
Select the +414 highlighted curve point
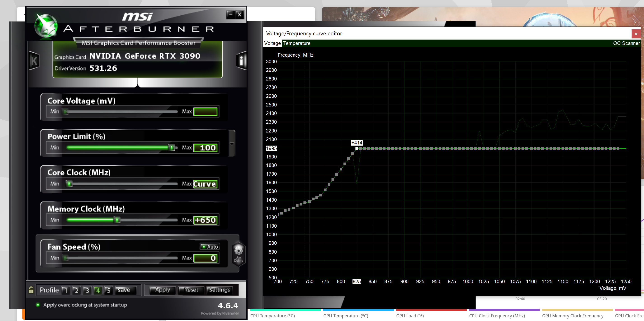(357, 148)
